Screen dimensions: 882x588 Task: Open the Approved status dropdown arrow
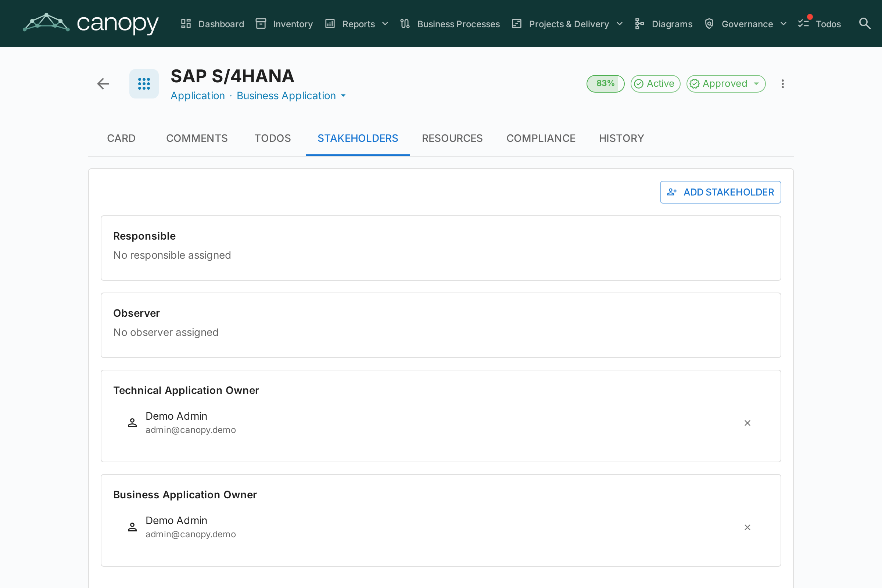point(756,84)
